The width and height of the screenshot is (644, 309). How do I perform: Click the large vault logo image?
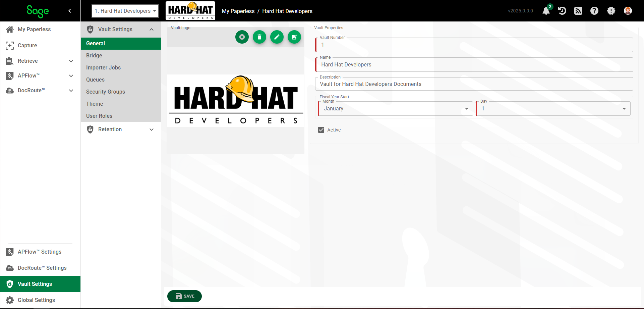coord(236,100)
